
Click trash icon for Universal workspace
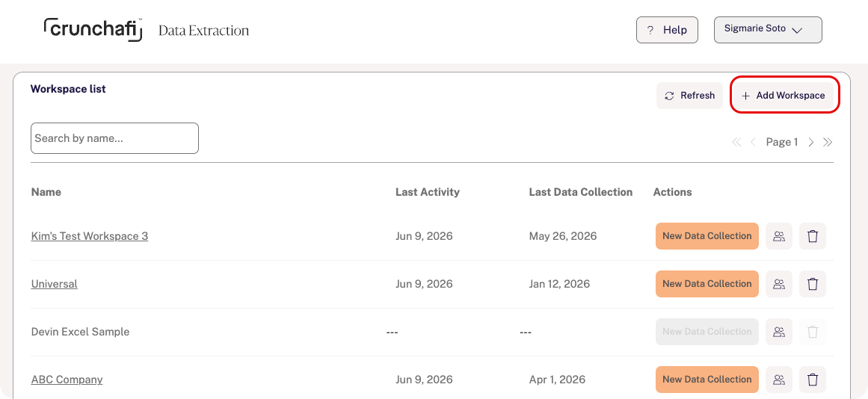[813, 284]
